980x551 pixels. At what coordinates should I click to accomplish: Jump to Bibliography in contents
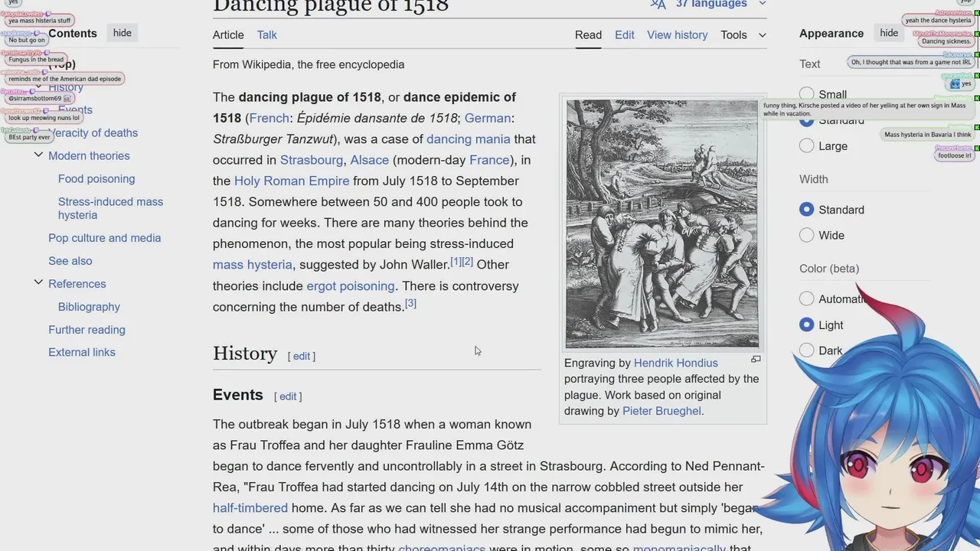[x=89, y=307]
